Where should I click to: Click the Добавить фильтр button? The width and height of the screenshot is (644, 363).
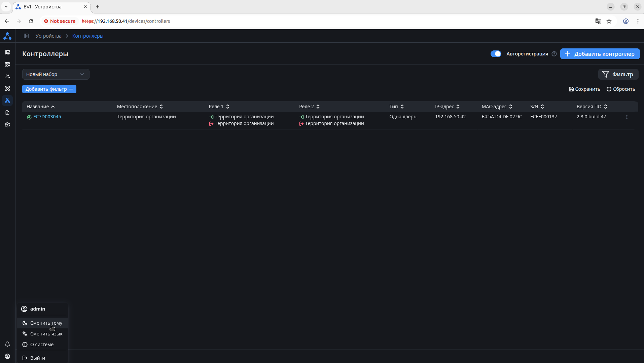49,89
